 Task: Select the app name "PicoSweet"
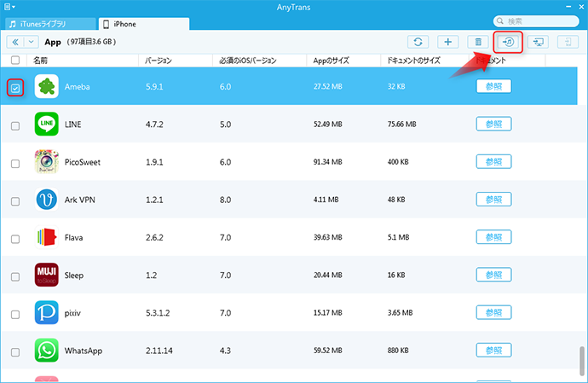[x=83, y=162]
